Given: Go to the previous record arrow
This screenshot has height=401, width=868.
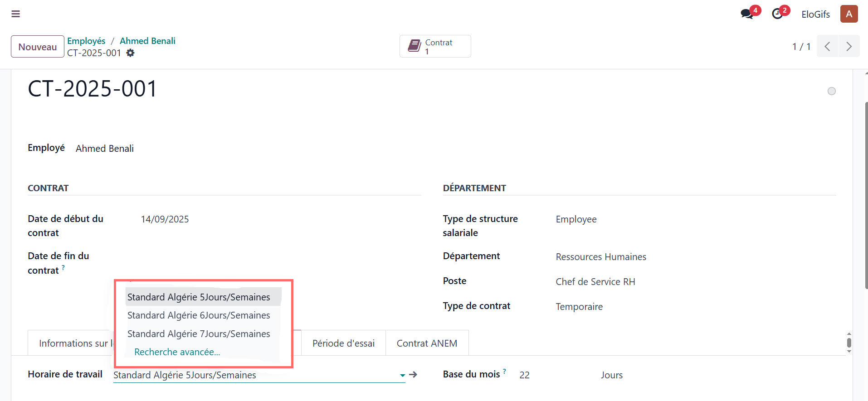Looking at the screenshot, I should coord(827,46).
